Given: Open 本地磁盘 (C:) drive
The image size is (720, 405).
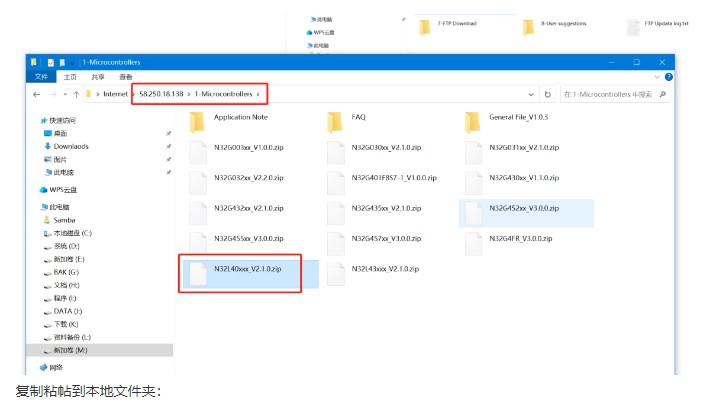Looking at the screenshot, I should click(x=73, y=233).
